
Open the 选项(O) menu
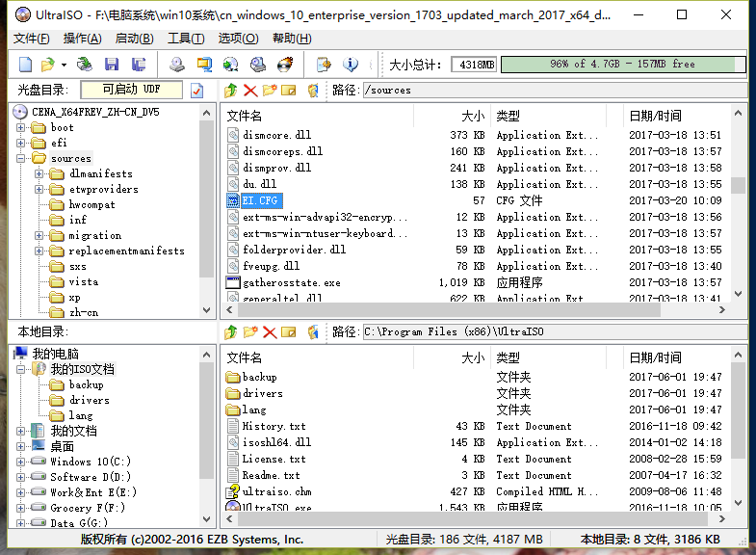point(238,39)
